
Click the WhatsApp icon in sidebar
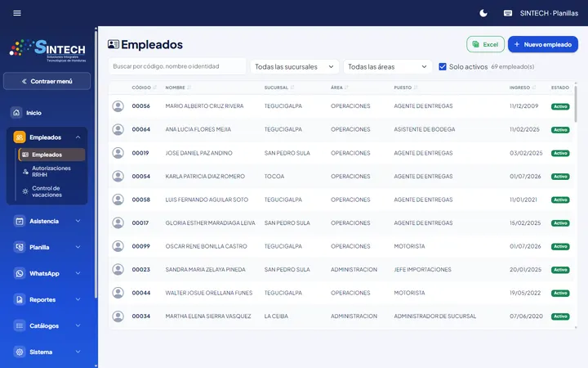point(19,273)
